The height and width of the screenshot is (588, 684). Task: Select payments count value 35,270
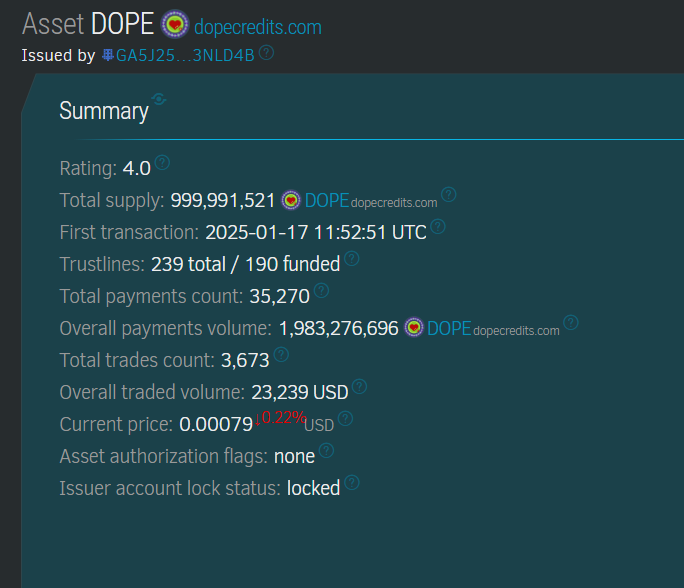tap(280, 297)
